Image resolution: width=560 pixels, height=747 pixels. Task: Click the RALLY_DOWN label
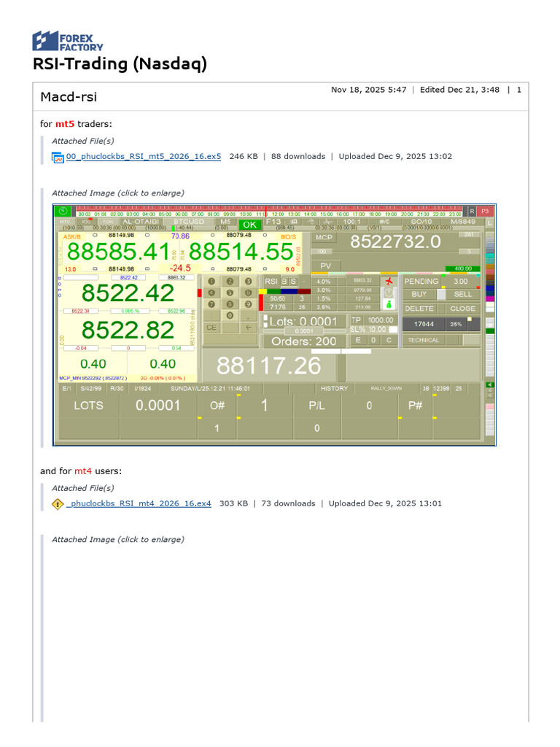click(386, 388)
